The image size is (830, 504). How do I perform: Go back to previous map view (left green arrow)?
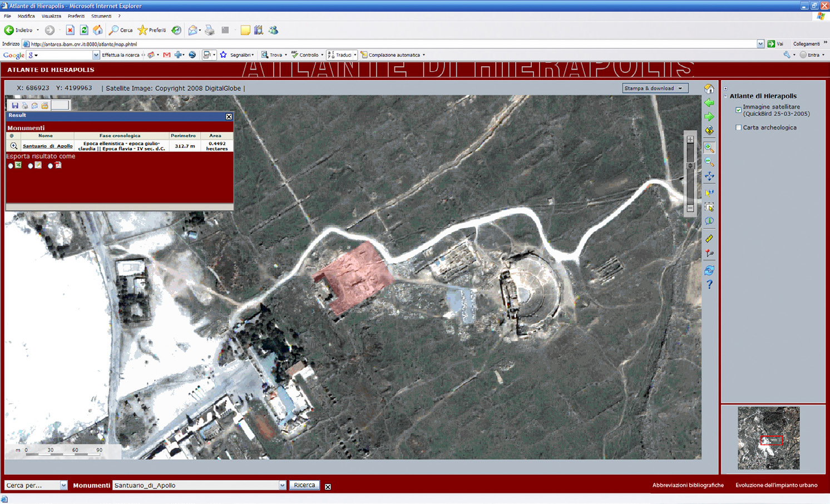[709, 103]
